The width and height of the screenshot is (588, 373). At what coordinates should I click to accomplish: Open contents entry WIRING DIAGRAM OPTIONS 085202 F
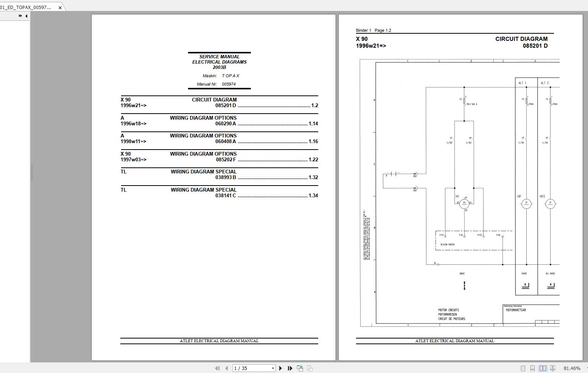coord(219,157)
